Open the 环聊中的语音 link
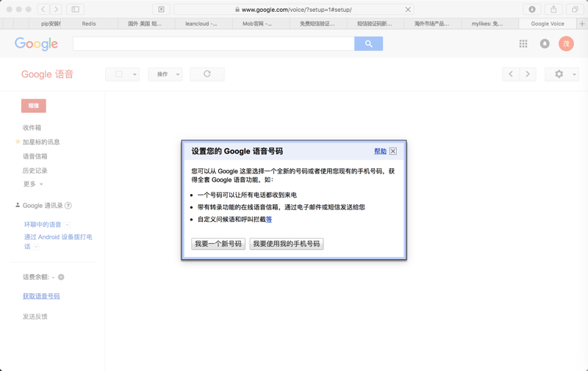Viewport: 588px width, 371px height. click(43, 225)
